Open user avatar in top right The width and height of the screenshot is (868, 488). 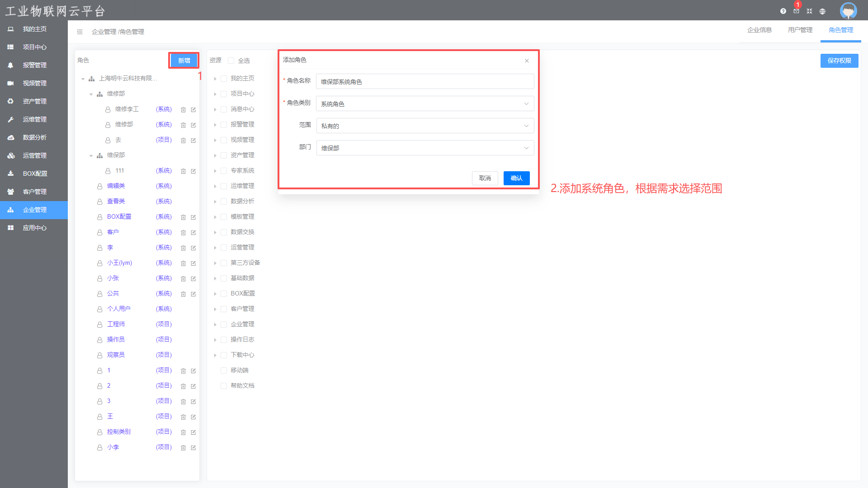click(848, 11)
